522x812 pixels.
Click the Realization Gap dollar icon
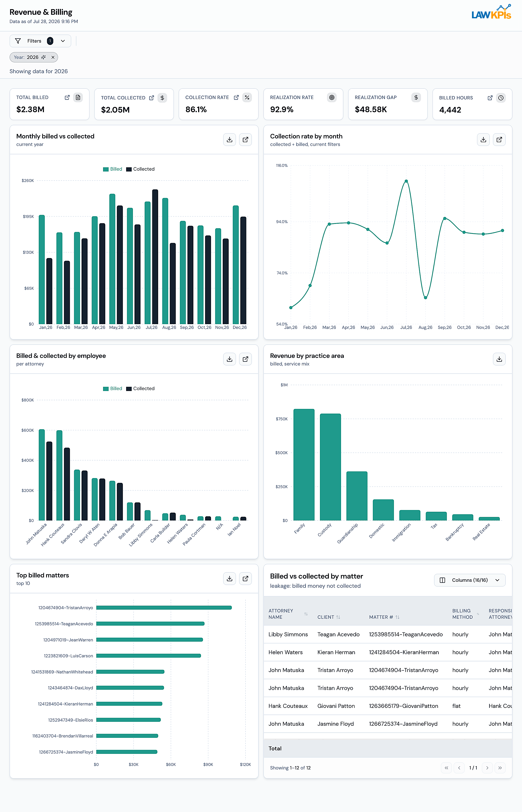(416, 98)
